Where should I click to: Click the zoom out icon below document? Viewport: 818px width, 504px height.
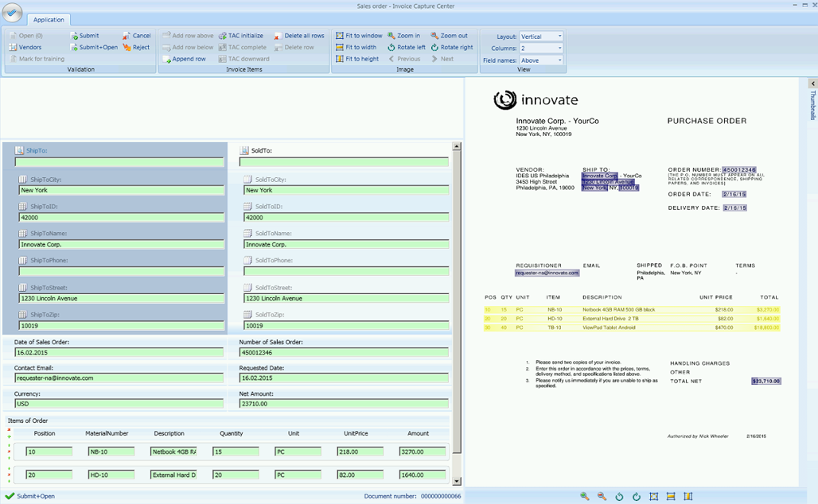(602, 496)
